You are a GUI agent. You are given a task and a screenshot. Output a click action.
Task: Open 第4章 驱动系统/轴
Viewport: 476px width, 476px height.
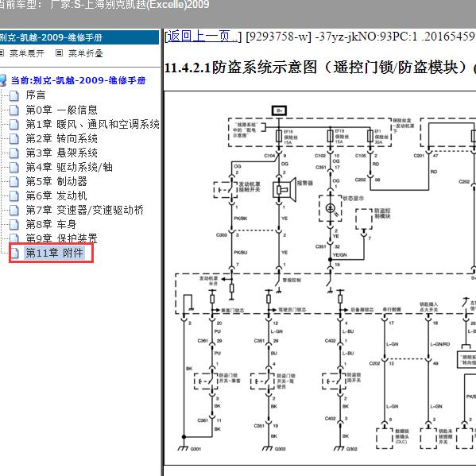(x=69, y=167)
